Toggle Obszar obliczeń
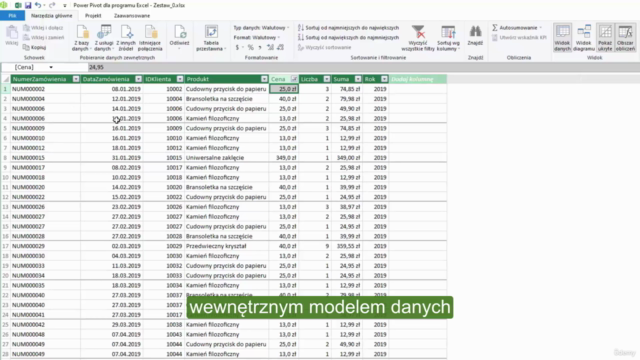Image resolution: width=640 pixels, height=360 pixels. click(x=625, y=38)
